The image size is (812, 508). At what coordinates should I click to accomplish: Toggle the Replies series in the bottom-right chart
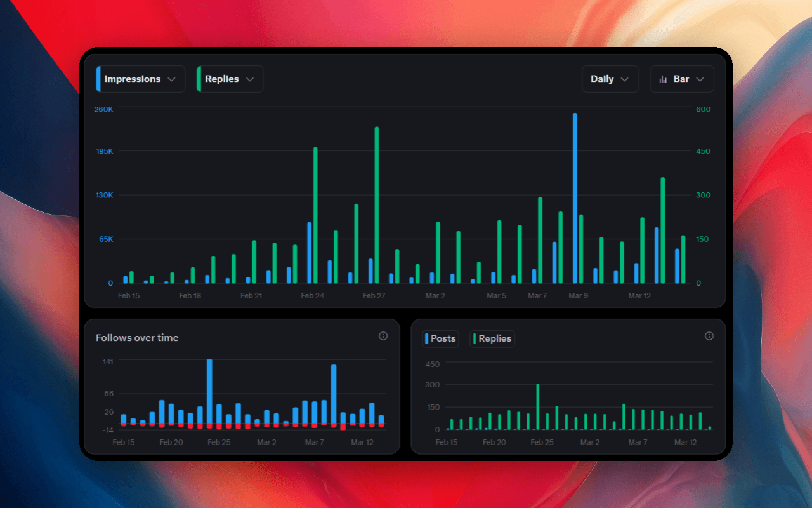point(492,338)
